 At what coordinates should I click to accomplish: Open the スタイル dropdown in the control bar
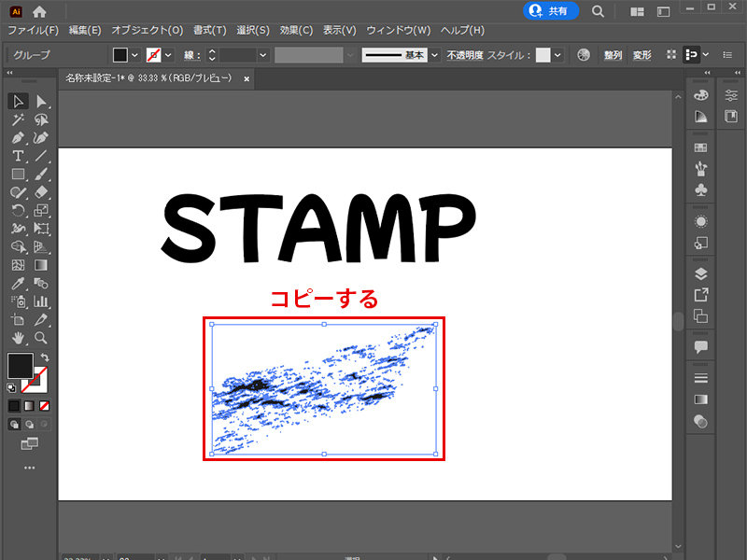coord(557,54)
